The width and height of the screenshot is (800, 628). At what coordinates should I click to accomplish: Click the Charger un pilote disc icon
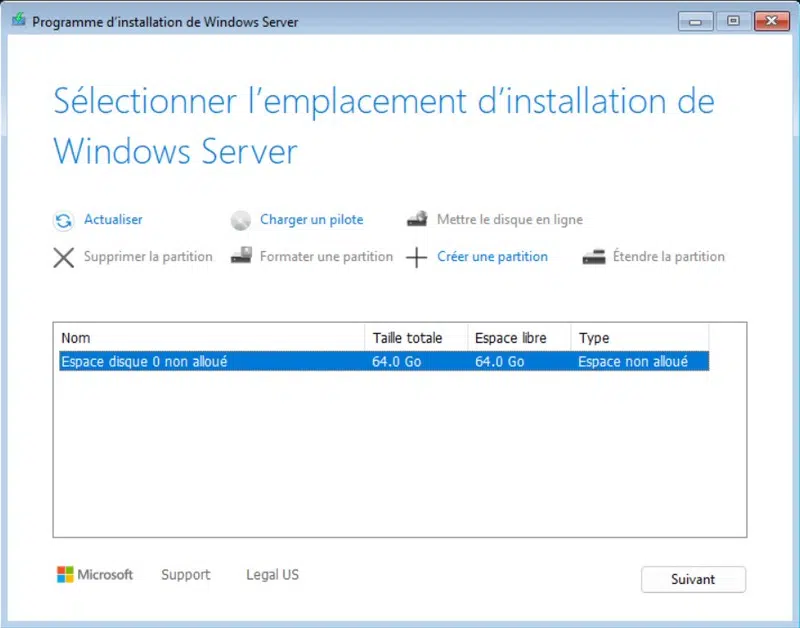click(240, 221)
